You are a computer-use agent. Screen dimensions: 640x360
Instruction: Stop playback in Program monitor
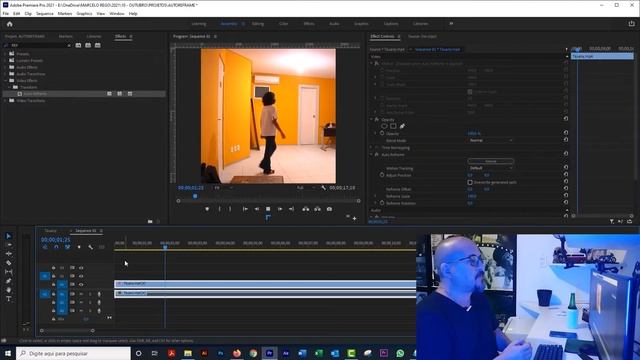268,209
